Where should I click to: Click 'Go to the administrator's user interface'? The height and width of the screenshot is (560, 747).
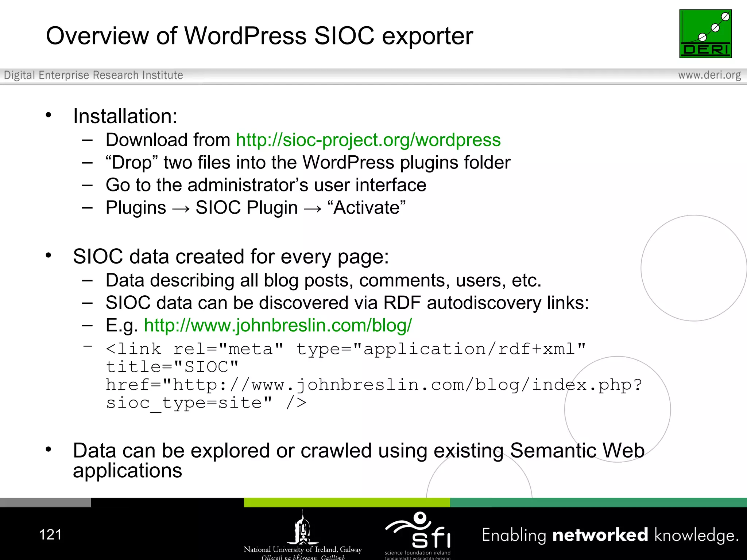(266, 185)
